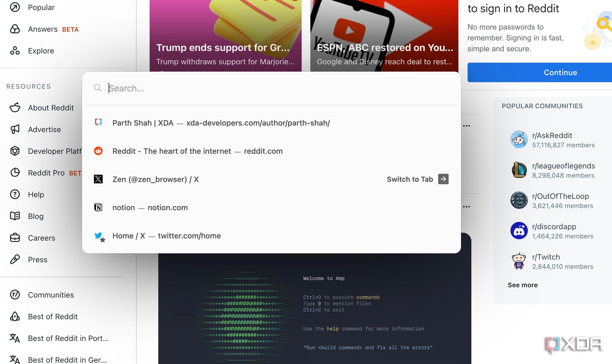Click the Careers briefcase icon
This screenshot has height=364, width=612.
coord(15,238)
